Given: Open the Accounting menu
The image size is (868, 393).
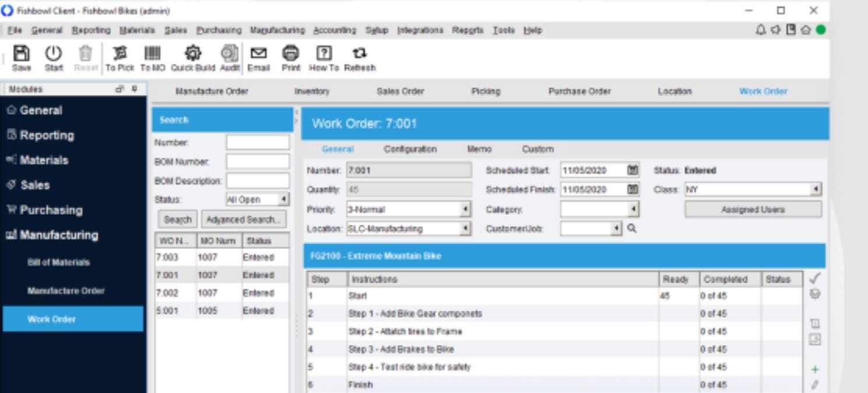Looking at the screenshot, I should (335, 30).
